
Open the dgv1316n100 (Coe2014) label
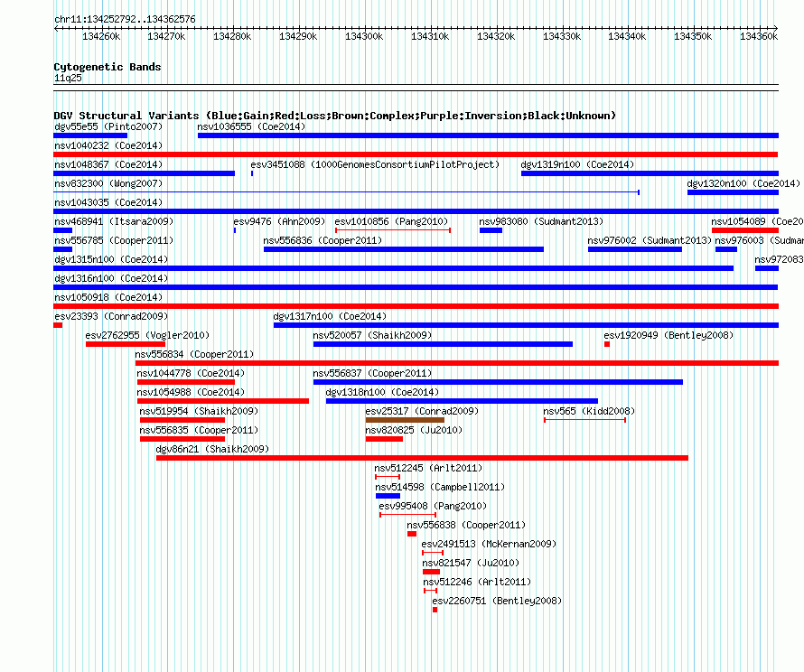tap(111, 278)
